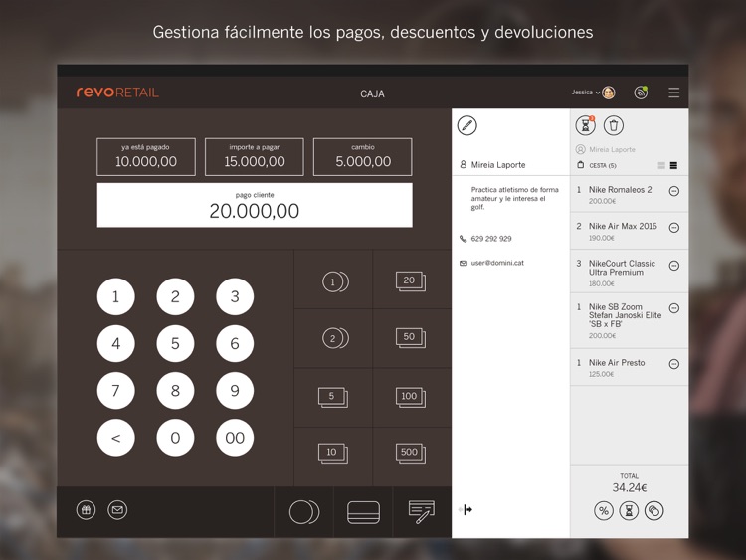Image resolution: width=746 pixels, height=560 pixels.
Task: Click the customer note about atletismo
Action: coord(515,198)
